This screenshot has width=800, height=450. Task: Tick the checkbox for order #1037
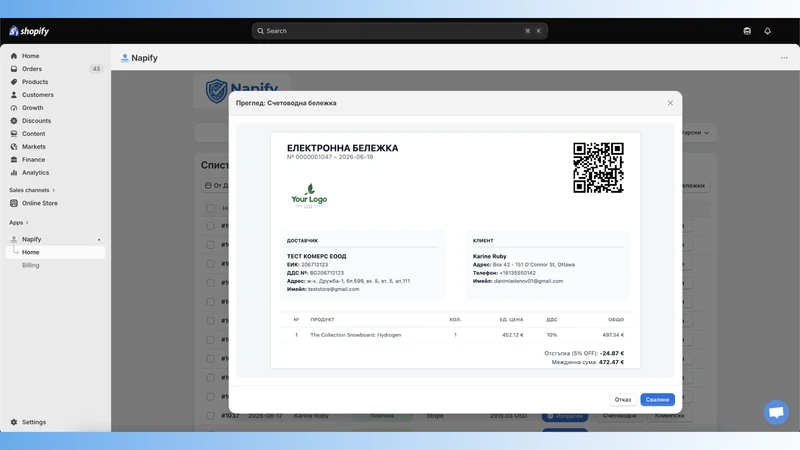coord(210,416)
